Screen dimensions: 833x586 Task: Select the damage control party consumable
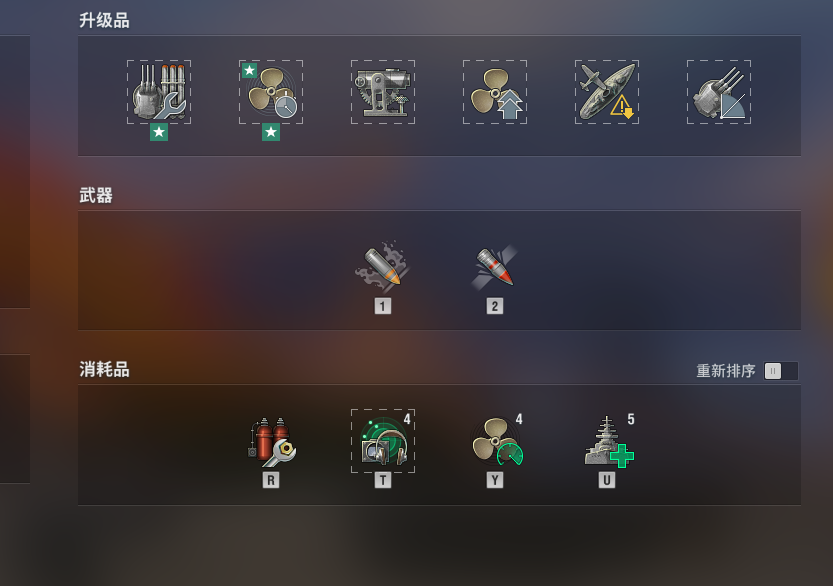coord(271,441)
